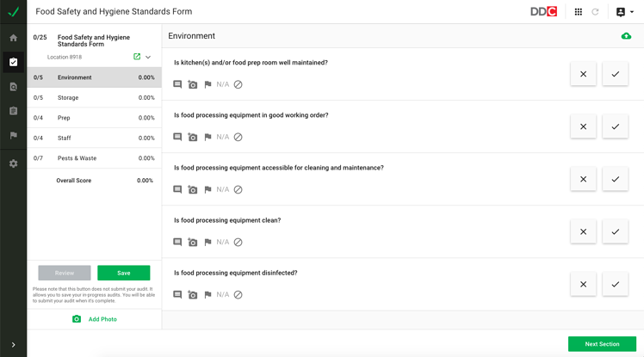This screenshot has height=357, width=644.
Task: Open the apps grid icon
Action: point(578,12)
